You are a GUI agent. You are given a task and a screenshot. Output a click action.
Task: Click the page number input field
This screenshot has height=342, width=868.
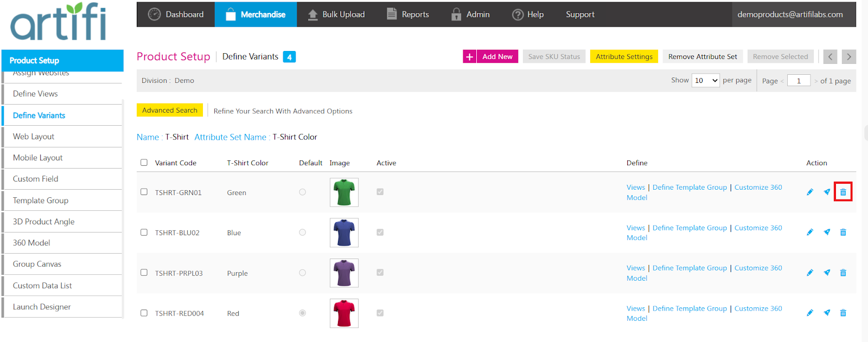pyautogui.click(x=799, y=80)
